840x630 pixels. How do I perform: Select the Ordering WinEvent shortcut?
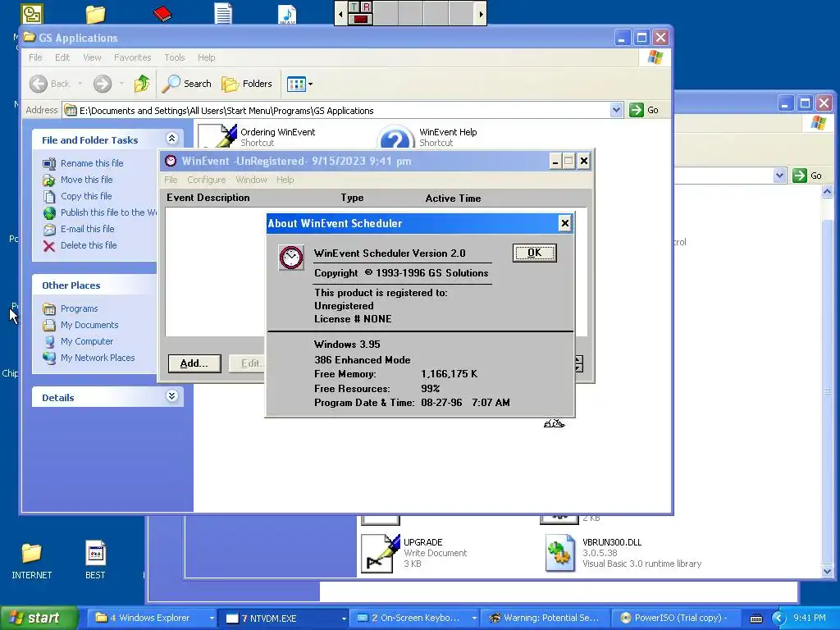(257, 137)
